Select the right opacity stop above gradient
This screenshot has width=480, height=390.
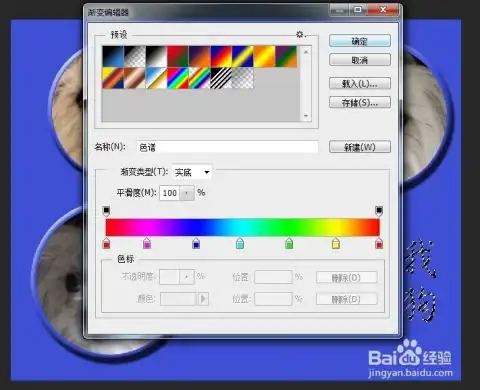click(379, 211)
